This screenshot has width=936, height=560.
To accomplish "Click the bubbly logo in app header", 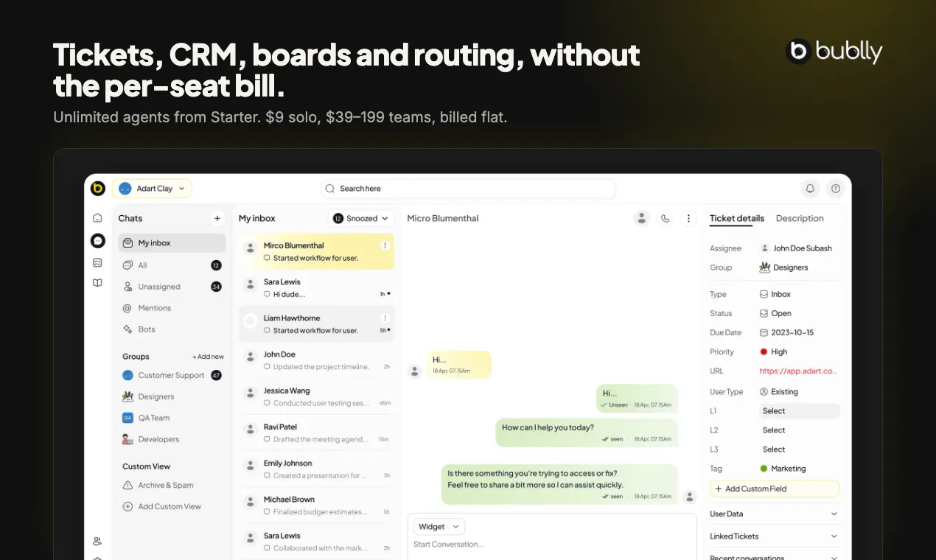I will tap(98, 189).
